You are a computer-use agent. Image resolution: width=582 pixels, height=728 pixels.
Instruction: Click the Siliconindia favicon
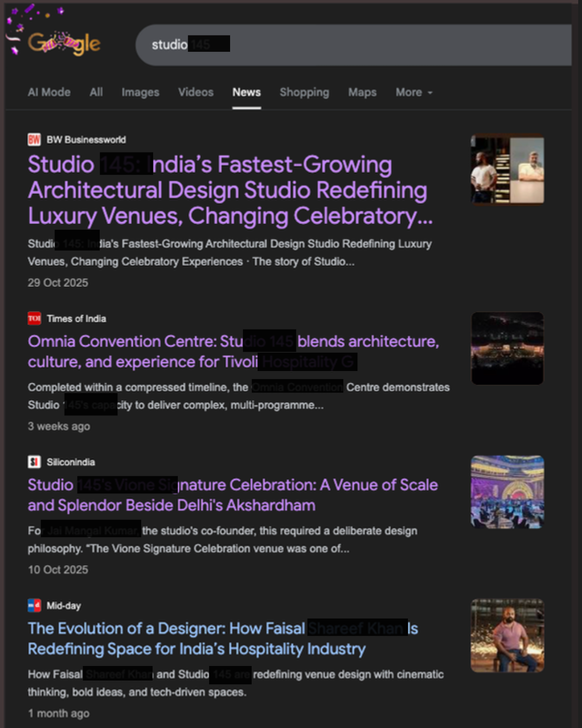pyautogui.click(x=34, y=462)
